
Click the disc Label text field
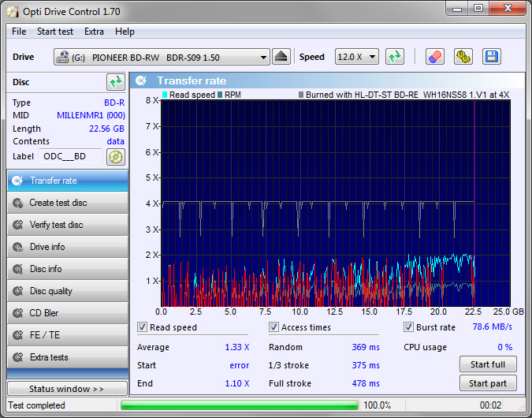pyautogui.click(x=70, y=156)
